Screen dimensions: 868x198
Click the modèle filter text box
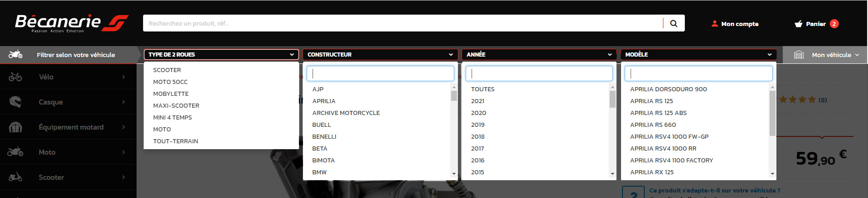(699, 73)
